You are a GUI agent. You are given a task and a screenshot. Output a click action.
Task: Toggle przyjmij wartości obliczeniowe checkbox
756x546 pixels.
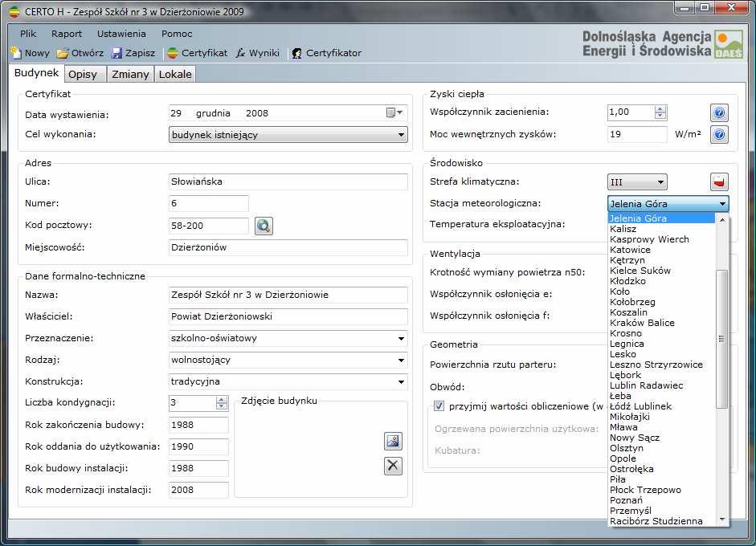click(x=439, y=405)
